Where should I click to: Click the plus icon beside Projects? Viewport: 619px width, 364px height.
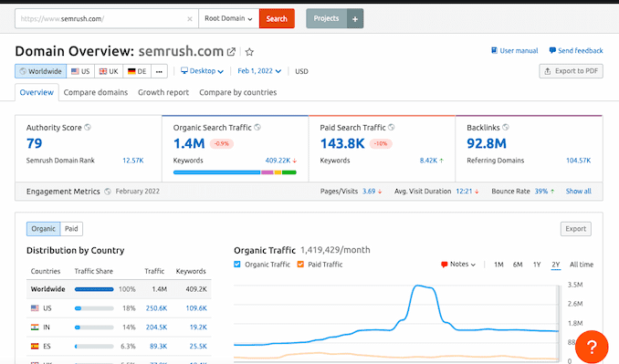click(x=355, y=18)
